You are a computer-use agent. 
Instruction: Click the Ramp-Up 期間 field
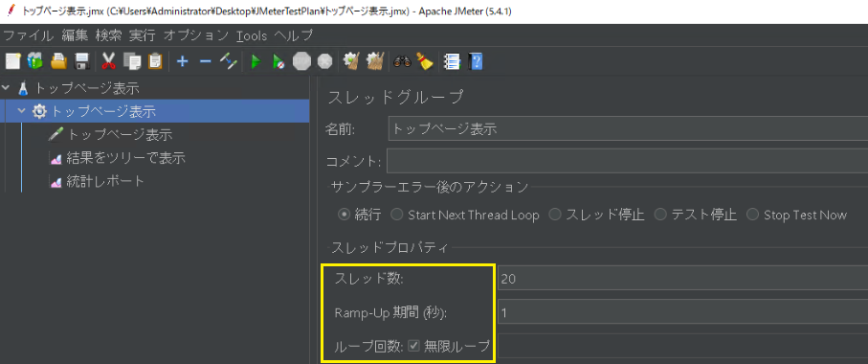(x=682, y=313)
